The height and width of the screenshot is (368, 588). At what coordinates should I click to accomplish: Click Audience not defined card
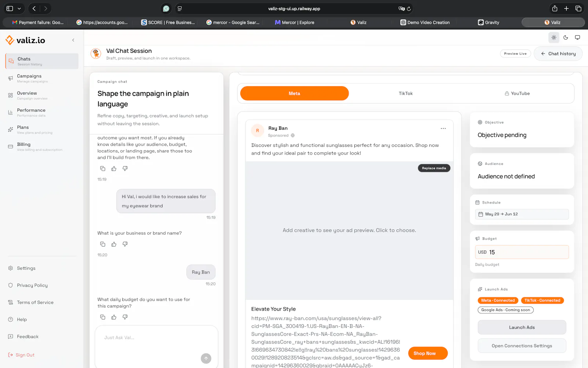point(522,171)
